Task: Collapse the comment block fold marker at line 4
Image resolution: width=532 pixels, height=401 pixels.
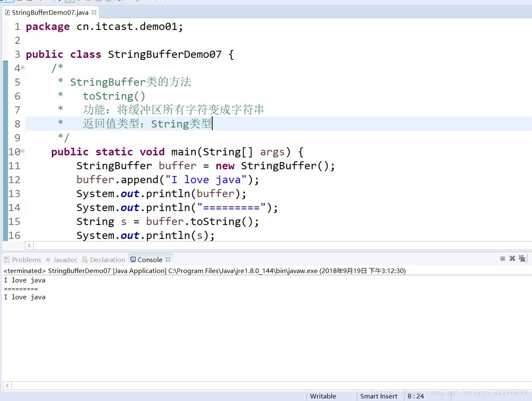Action: pyautogui.click(x=22, y=68)
